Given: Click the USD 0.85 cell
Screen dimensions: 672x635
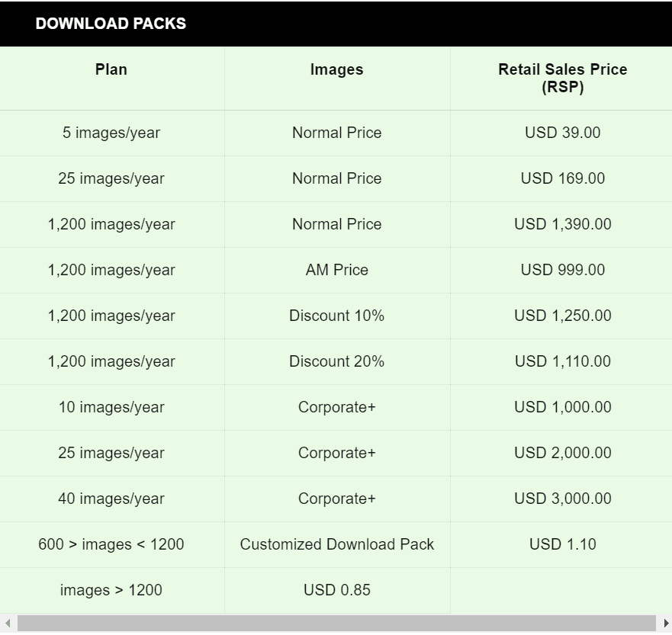Looking at the screenshot, I should tap(336, 590).
